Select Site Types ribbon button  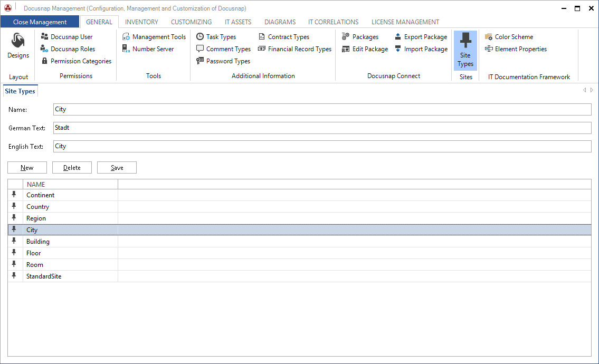click(465, 50)
